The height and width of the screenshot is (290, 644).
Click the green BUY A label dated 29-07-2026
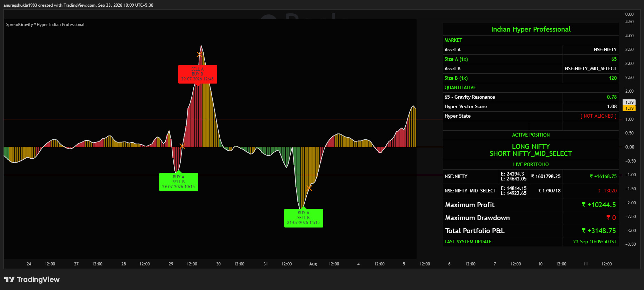pyautogui.click(x=179, y=182)
